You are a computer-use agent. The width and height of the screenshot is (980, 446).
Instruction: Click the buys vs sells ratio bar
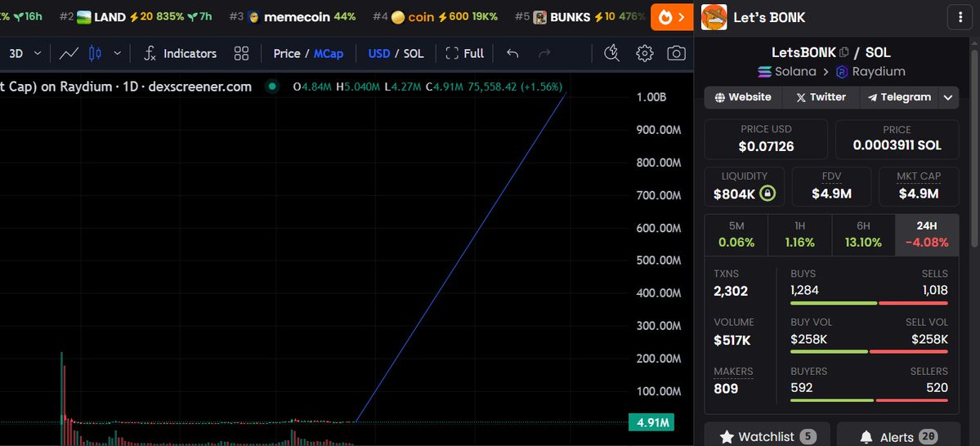click(x=869, y=303)
